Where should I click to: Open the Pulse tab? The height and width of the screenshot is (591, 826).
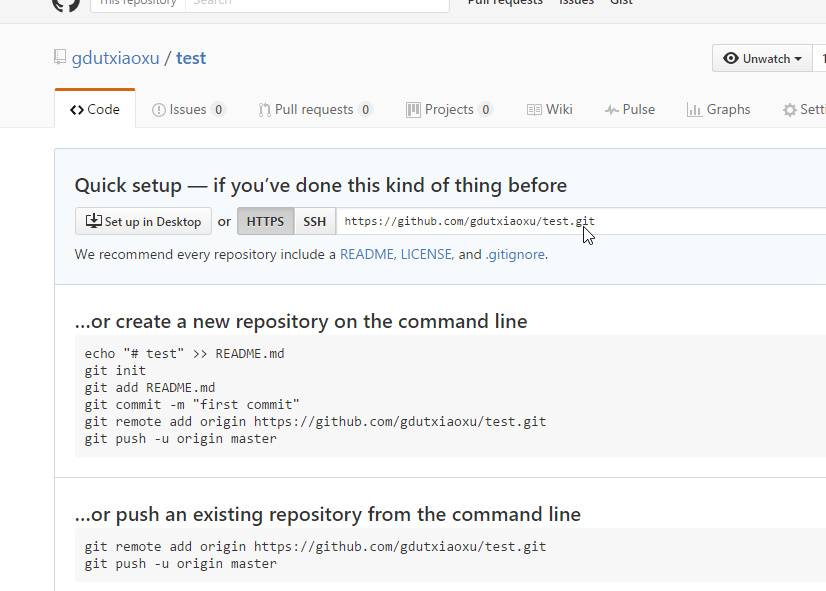[629, 110]
